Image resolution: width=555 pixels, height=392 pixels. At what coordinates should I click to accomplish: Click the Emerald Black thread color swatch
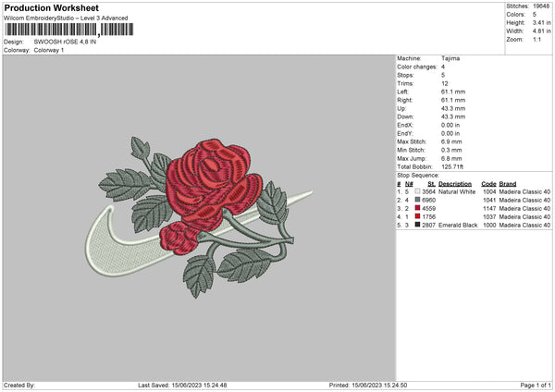[x=417, y=225]
